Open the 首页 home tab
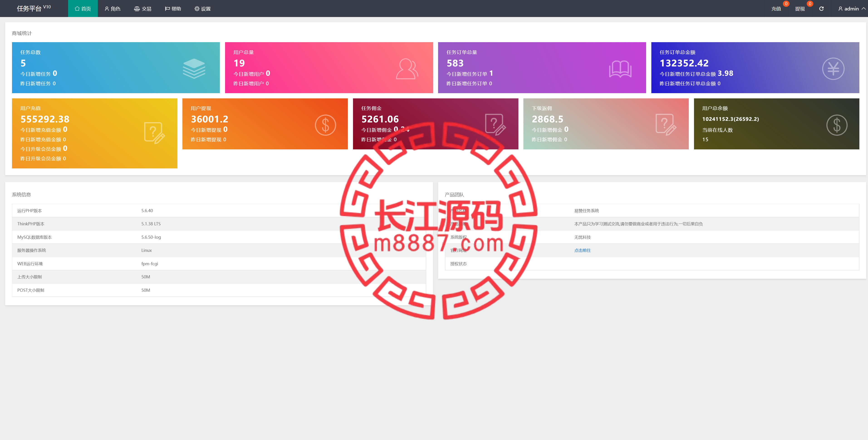 83,8
